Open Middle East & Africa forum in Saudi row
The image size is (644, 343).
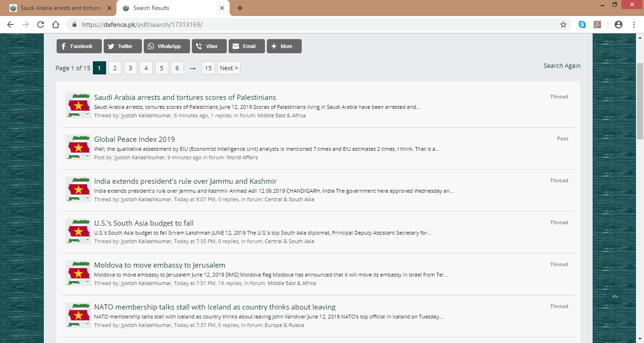tap(281, 115)
